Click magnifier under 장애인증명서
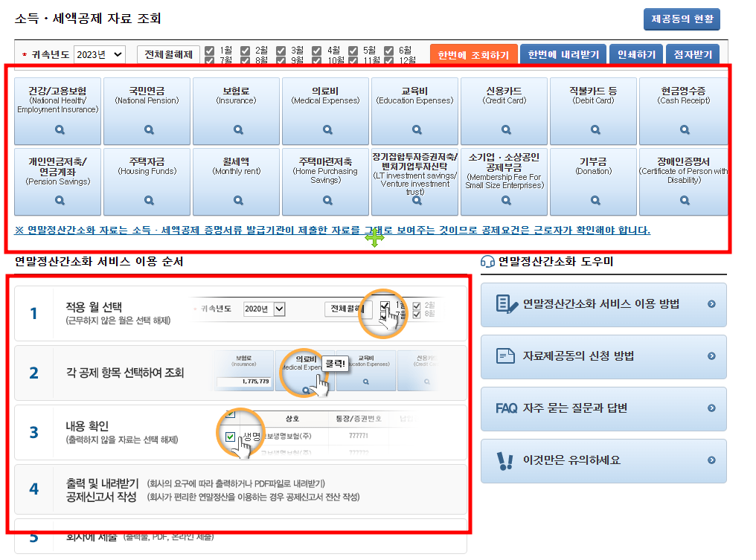The height and width of the screenshot is (560, 756). (685, 201)
